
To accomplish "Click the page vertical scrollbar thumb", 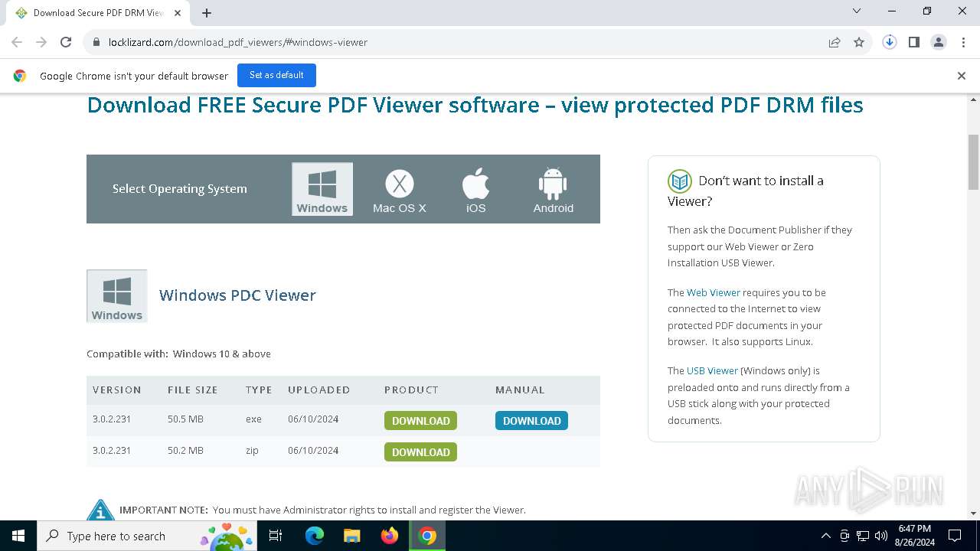I will coord(973,162).
